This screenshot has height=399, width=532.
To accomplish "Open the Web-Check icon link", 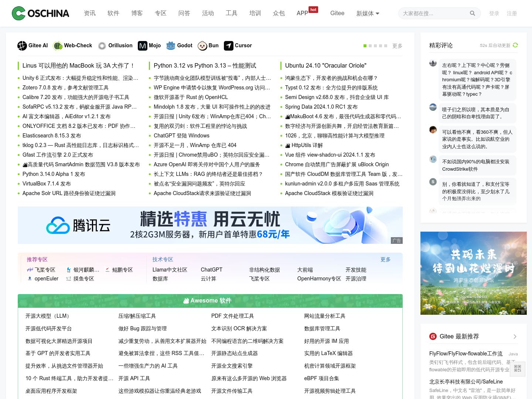I will coord(58,45).
